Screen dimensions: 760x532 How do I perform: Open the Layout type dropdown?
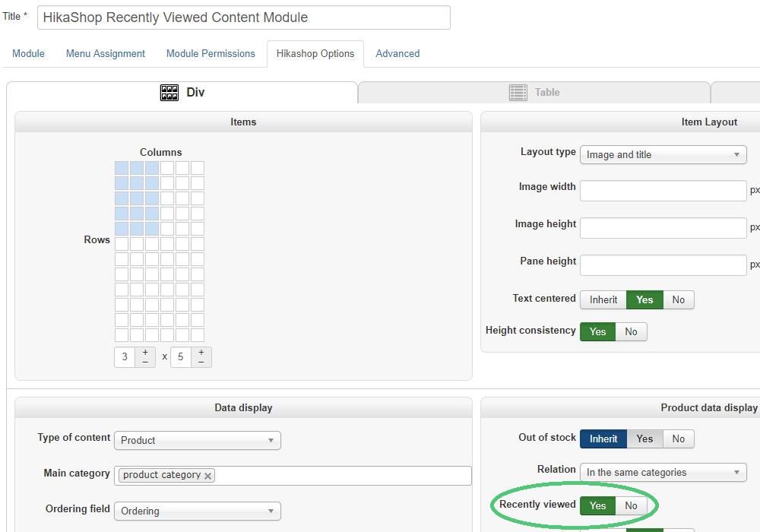[x=663, y=155]
